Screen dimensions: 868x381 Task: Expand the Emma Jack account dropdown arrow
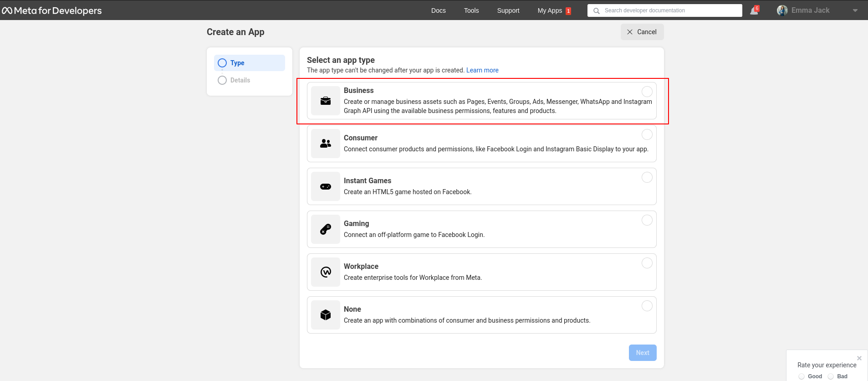pyautogui.click(x=855, y=10)
